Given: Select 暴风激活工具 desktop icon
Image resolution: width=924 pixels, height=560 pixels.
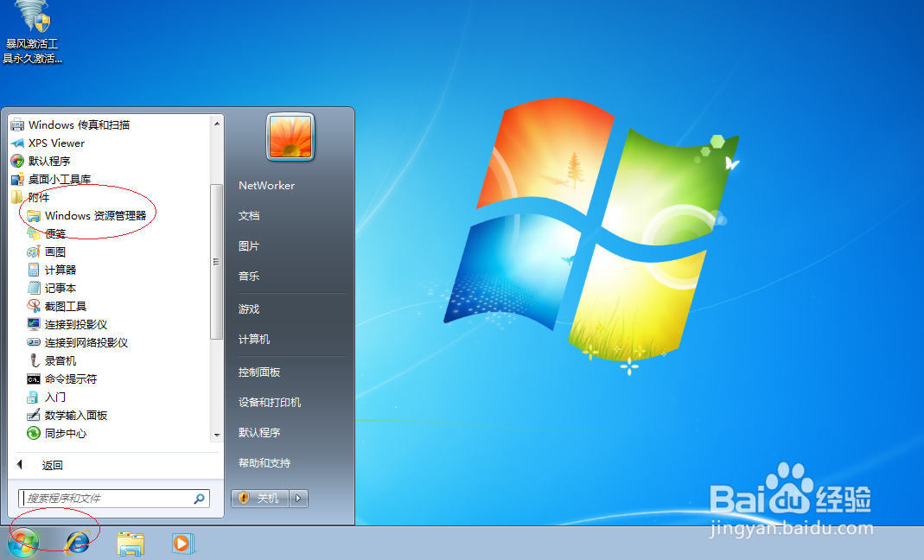Looking at the screenshot, I should coord(32,33).
